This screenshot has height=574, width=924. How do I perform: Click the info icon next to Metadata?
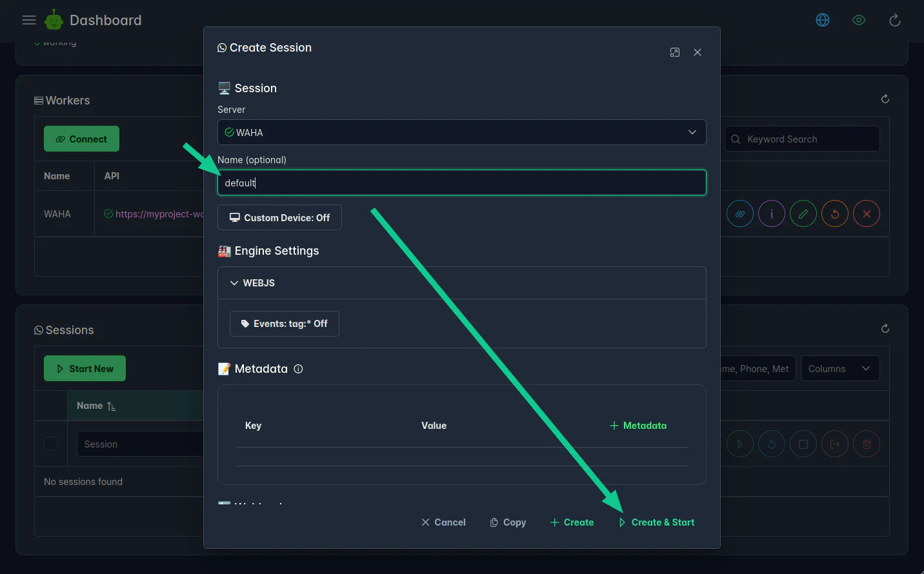click(298, 369)
